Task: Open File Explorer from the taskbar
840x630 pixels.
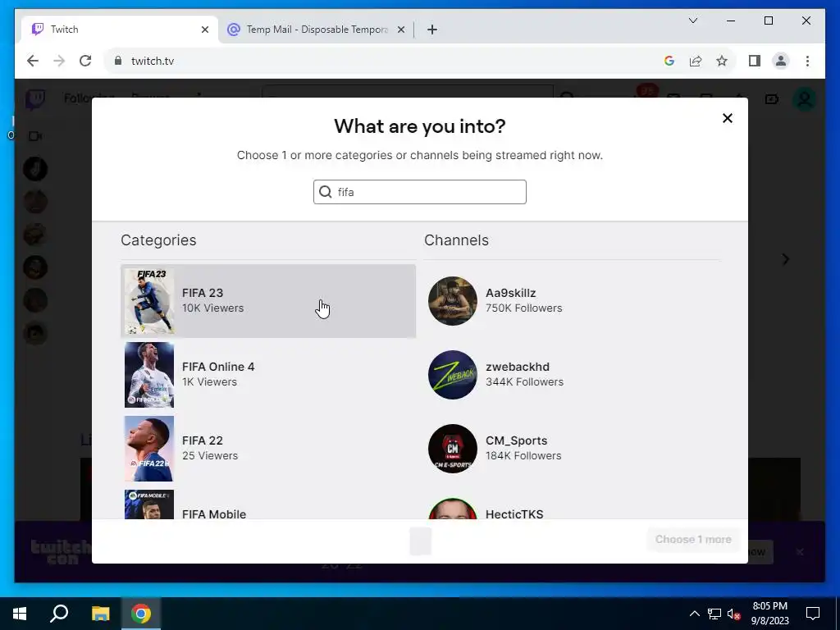Action: 100,614
